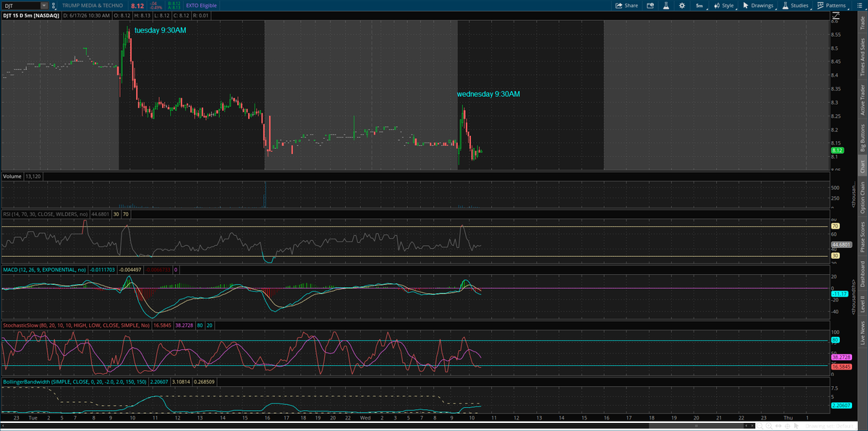Click the StochasticSlow study header label

[x=78, y=325]
